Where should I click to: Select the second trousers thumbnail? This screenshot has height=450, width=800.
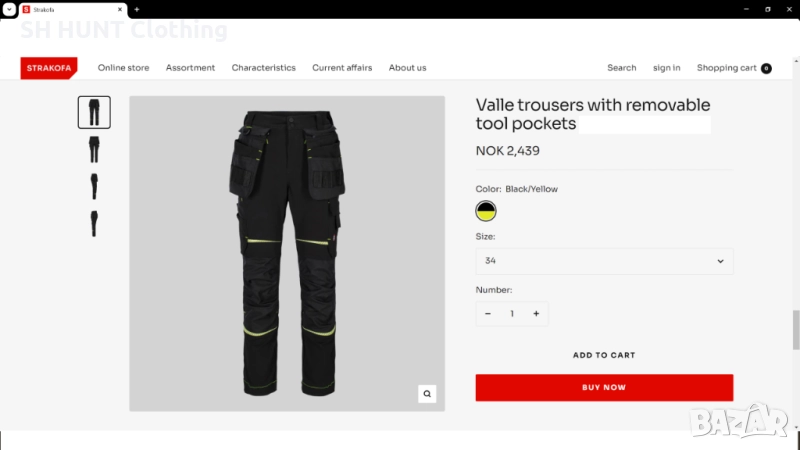point(94,149)
